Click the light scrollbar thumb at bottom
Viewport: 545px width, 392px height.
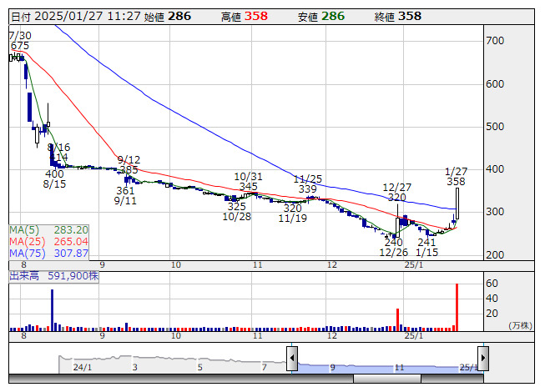point(417,379)
